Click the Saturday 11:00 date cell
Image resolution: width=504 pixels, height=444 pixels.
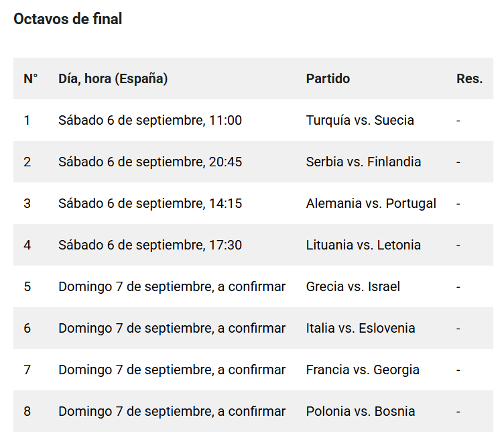tap(150, 121)
